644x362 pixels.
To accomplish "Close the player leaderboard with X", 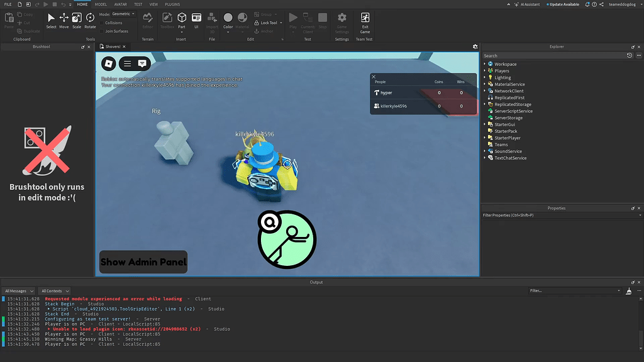I will 374,77.
